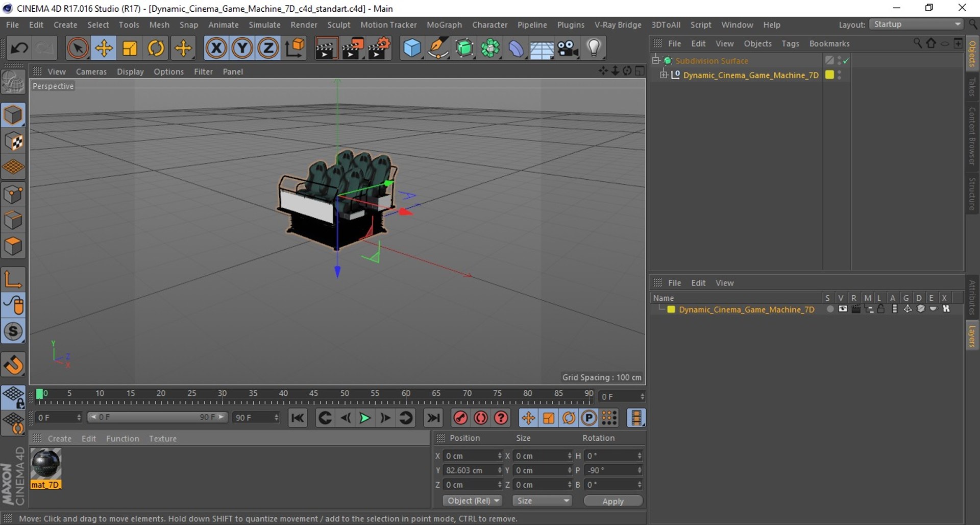This screenshot has height=525, width=980.
Task: Click the Apply button
Action: point(613,501)
